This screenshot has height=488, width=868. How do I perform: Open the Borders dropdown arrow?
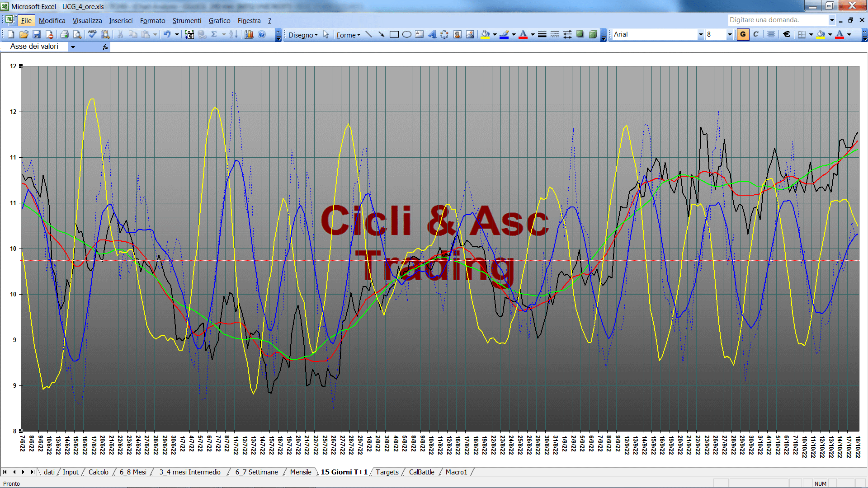point(811,34)
